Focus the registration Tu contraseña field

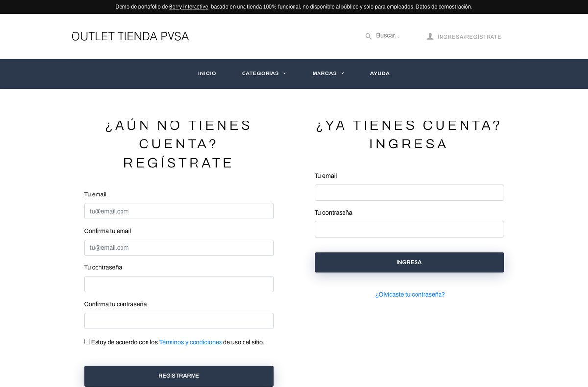coord(179,284)
